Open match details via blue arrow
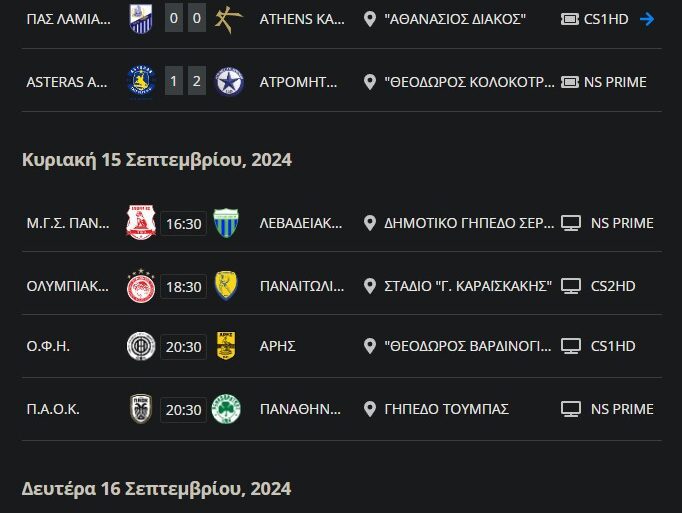682x513 pixels. point(647,19)
